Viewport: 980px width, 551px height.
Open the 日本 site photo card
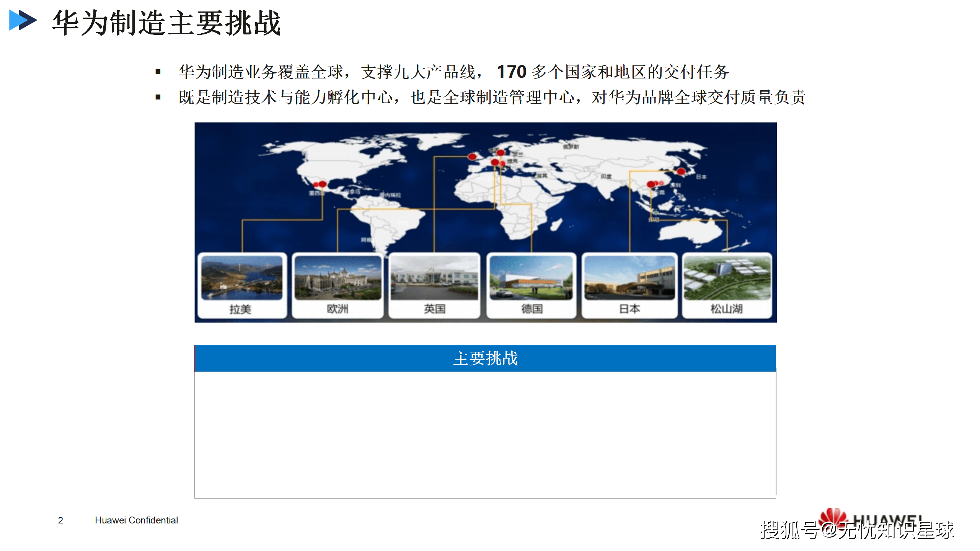(x=629, y=285)
